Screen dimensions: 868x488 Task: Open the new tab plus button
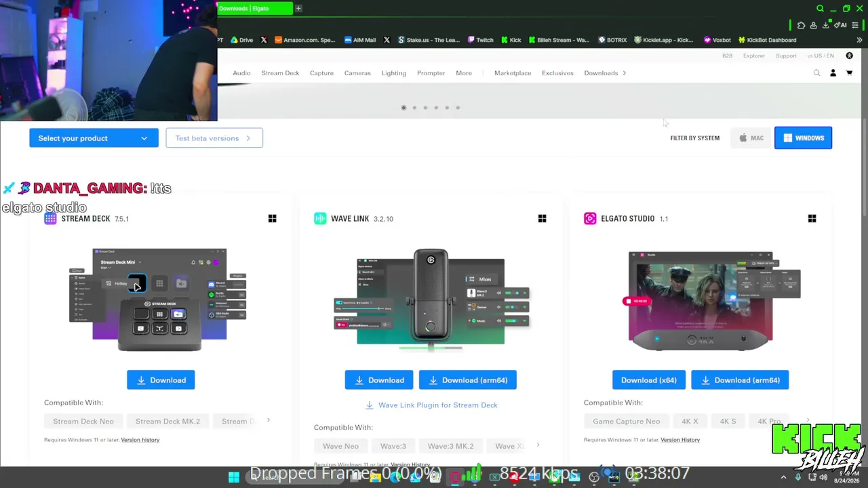click(x=298, y=8)
